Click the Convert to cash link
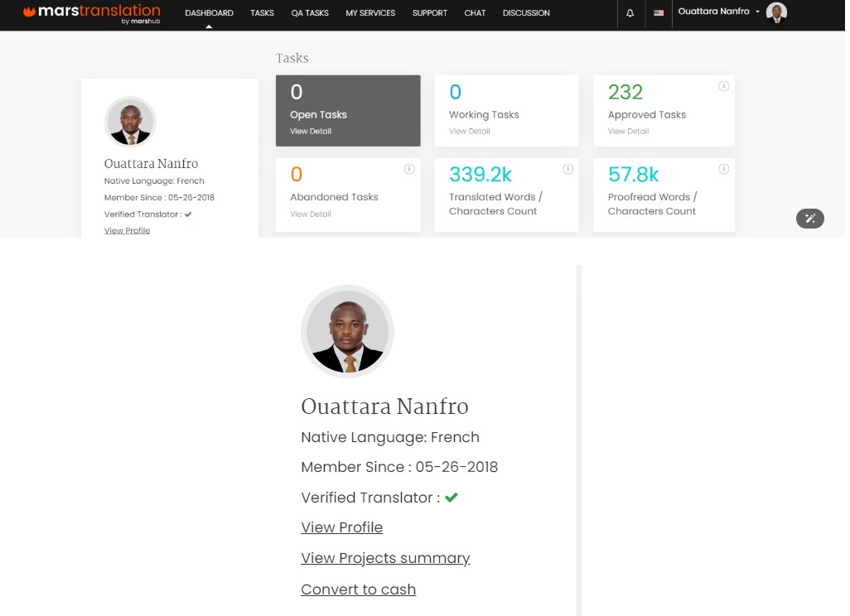The image size is (850, 616). [359, 590]
